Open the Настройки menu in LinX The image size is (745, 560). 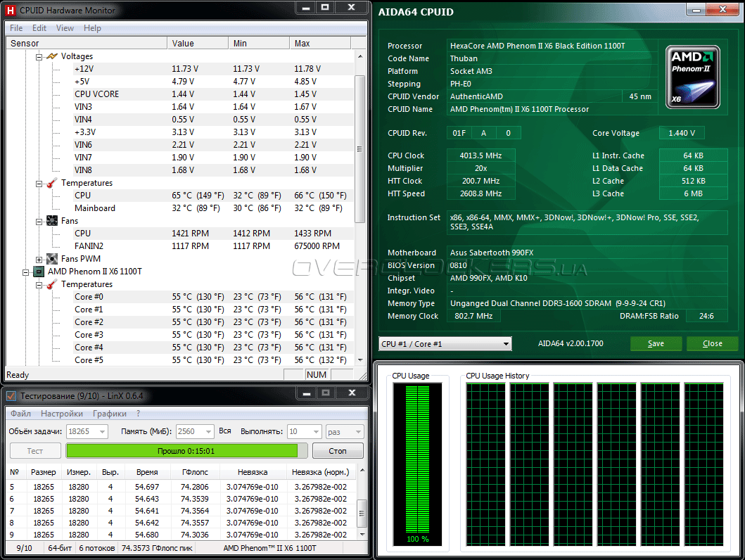pyautogui.click(x=62, y=414)
